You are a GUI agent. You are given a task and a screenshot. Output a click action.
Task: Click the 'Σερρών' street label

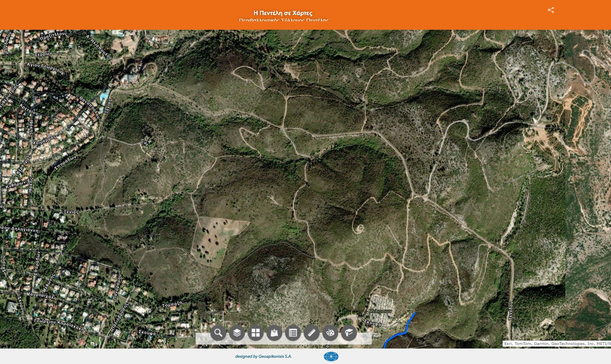[43, 54]
